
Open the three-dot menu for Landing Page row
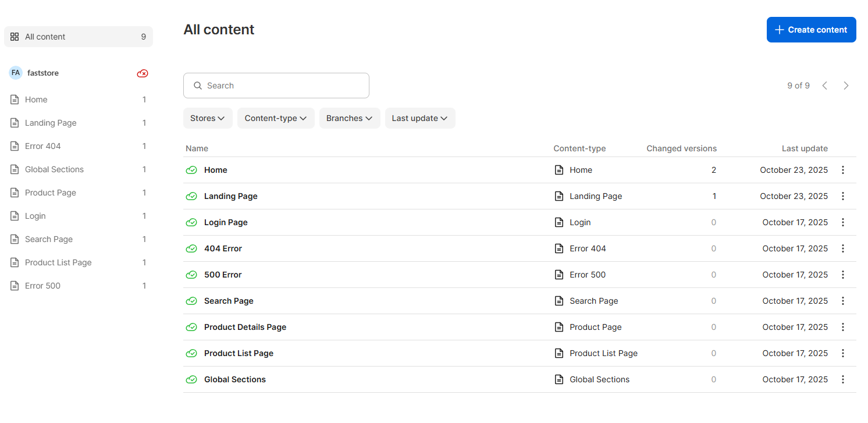843,196
